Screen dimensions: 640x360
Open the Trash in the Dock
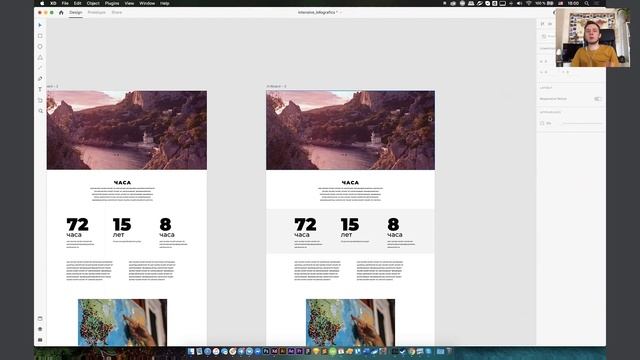coord(449,351)
